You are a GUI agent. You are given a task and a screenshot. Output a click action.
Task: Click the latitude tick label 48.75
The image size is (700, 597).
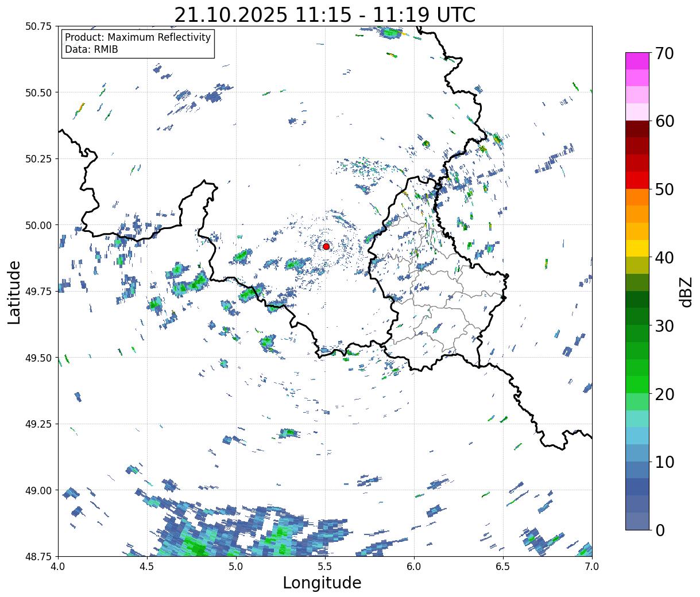(38, 556)
